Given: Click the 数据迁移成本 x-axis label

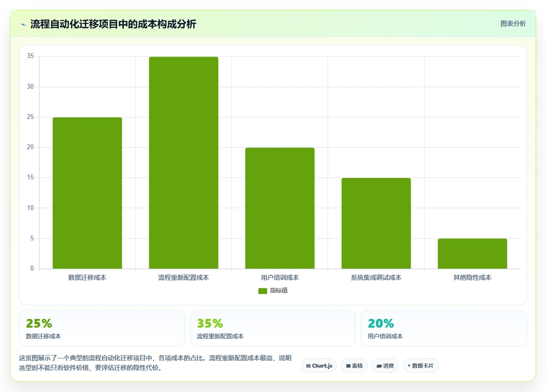Looking at the screenshot, I should pyautogui.click(x=87, y=277).
